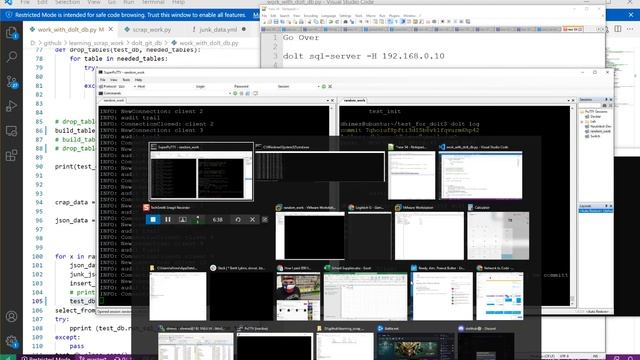This screenshot has width=640, height=360.
Task: Open Run and Debug icon in VS Code
Action: (11, 106)
